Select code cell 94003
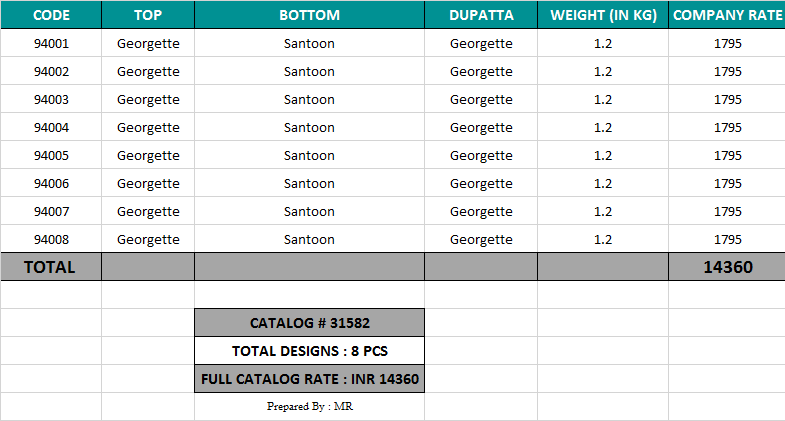The height and width of the screenshot is (421, 785). point(51,99)
